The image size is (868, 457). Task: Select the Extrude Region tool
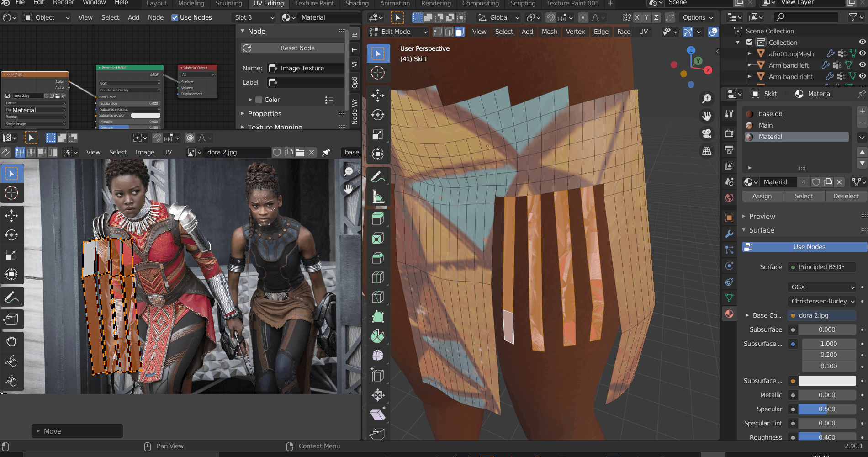378,219
